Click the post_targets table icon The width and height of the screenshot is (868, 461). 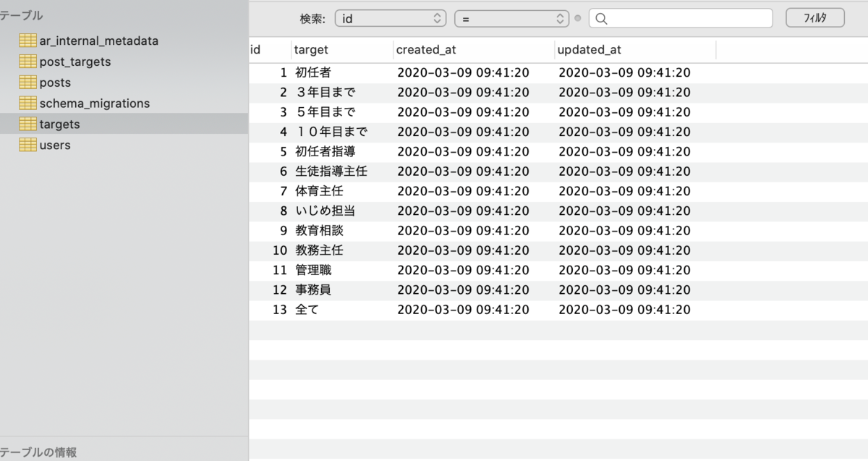tap(27, 62)
